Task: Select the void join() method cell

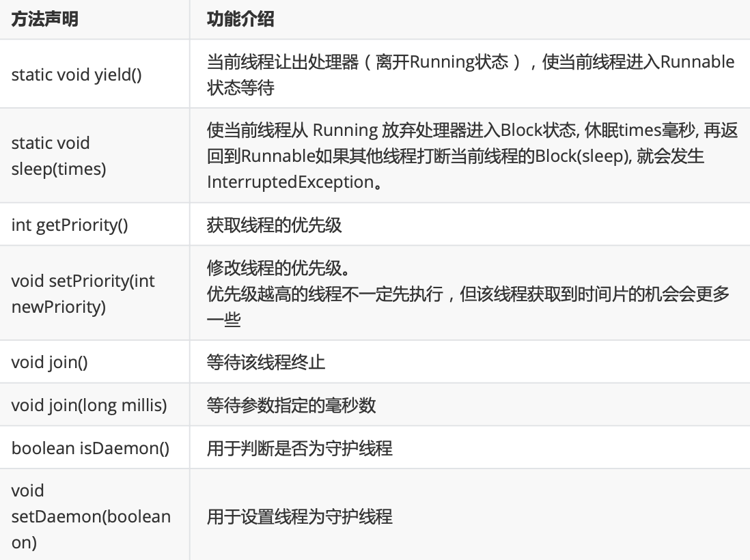Action: [95, 361]
